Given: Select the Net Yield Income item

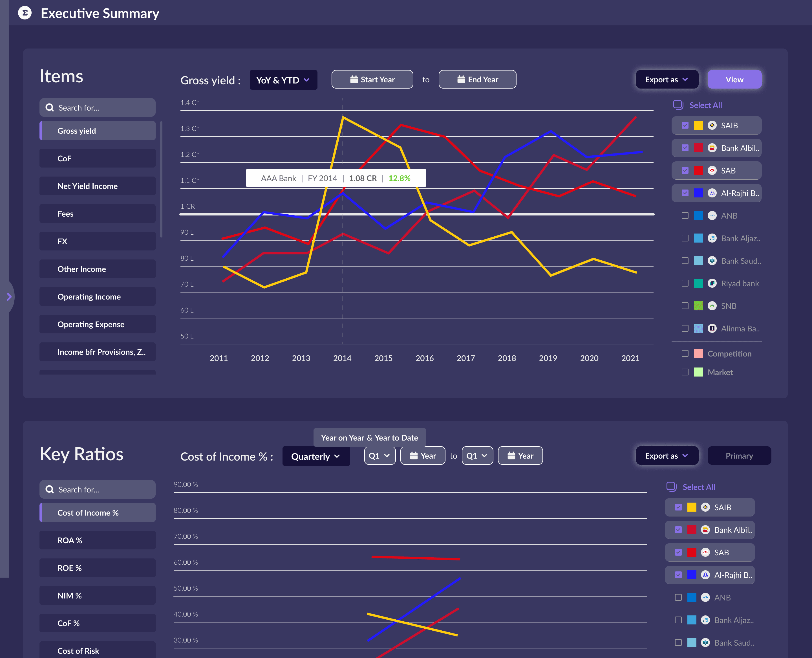Looking at the screenshot, I should click(97, 186).
